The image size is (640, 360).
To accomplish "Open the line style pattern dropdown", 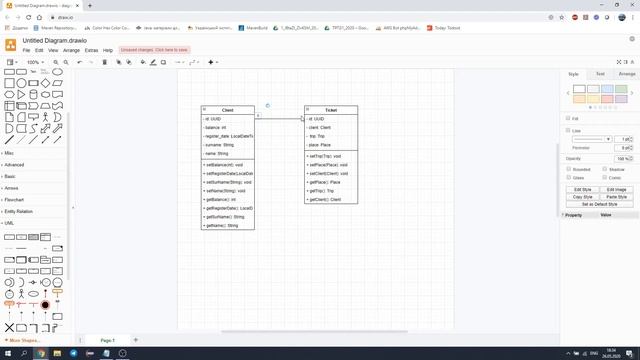I will tap(592, 139).
